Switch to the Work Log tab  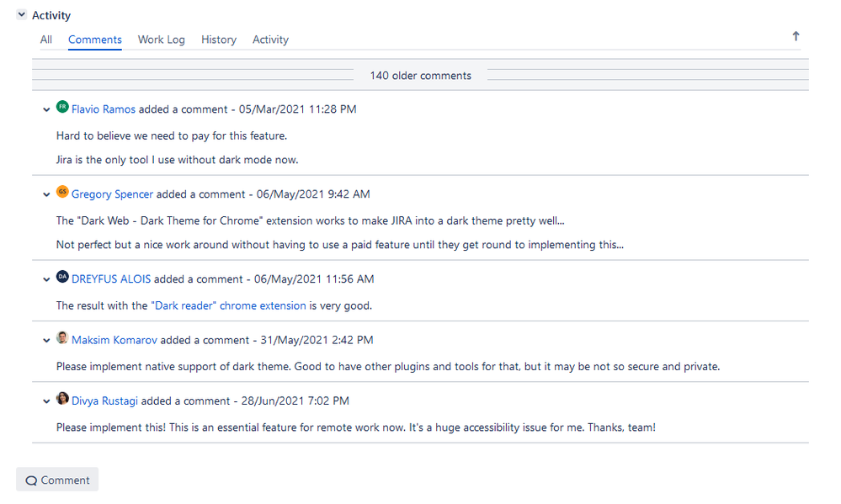(161, 40)
